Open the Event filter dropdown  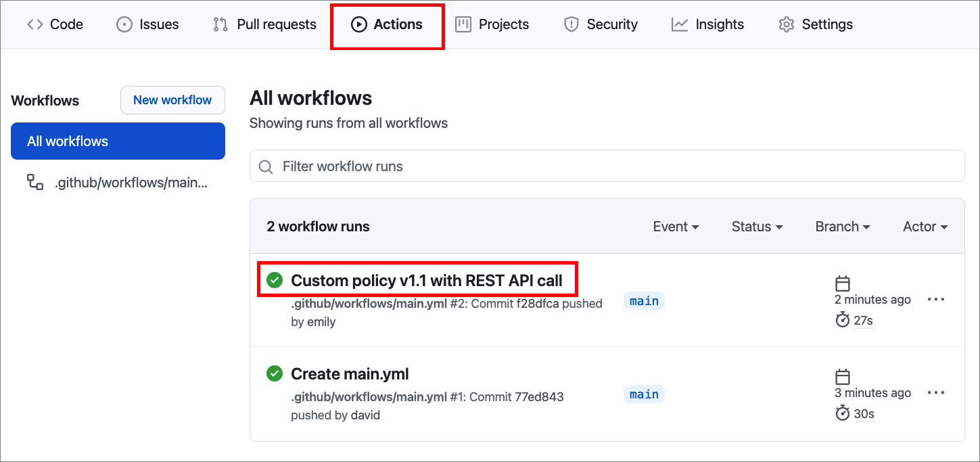[676, 227]
